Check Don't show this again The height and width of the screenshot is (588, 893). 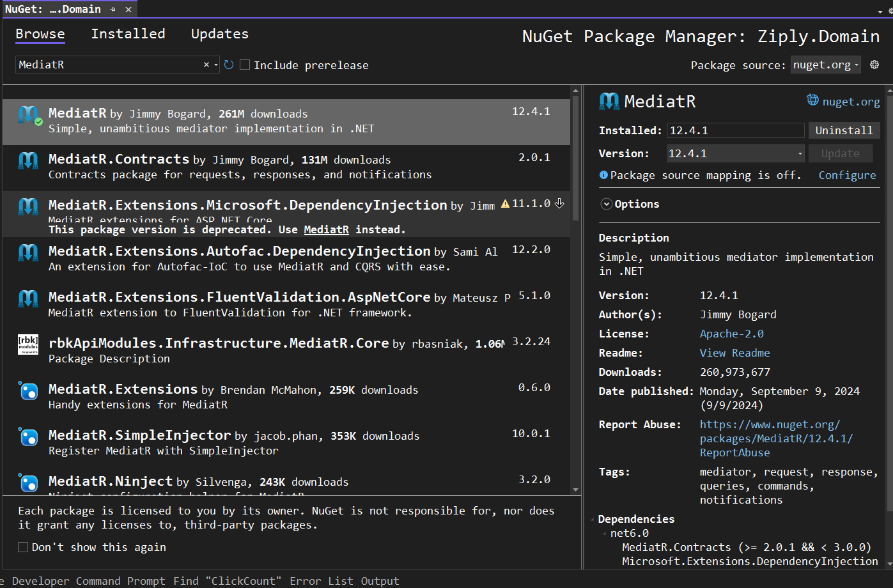point(23,547)
